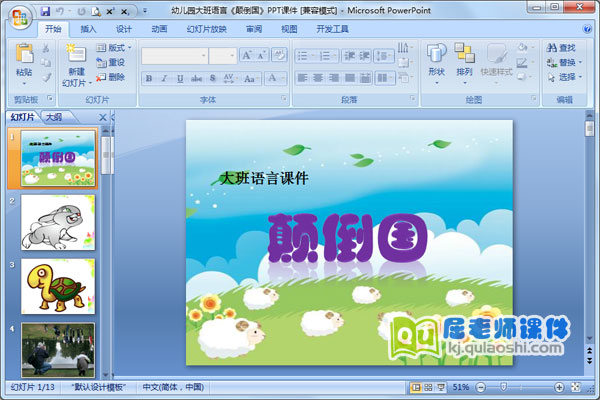Click the Quick Styles (快速样式) button
The image size is (600, 400).
click(x=496, y=63)
